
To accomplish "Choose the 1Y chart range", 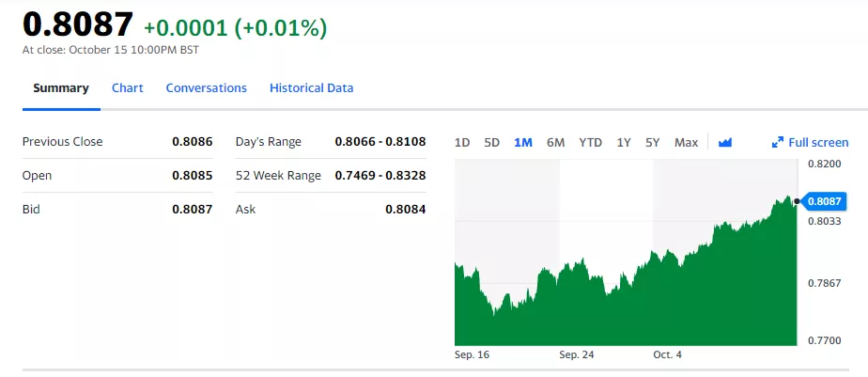I will click(624, 143).
